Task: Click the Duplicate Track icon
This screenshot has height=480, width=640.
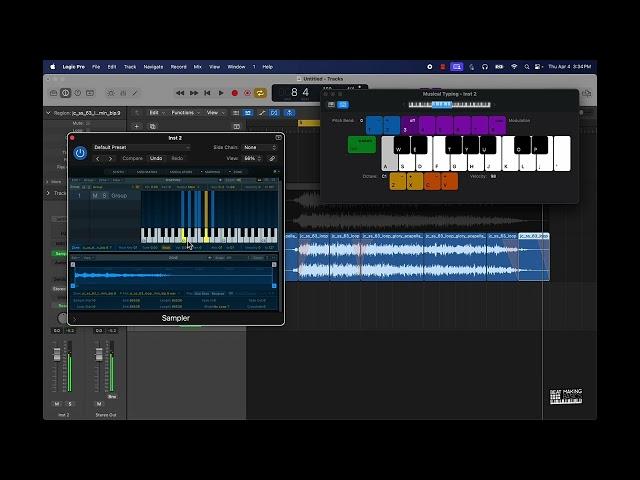Action: [152, 127]
